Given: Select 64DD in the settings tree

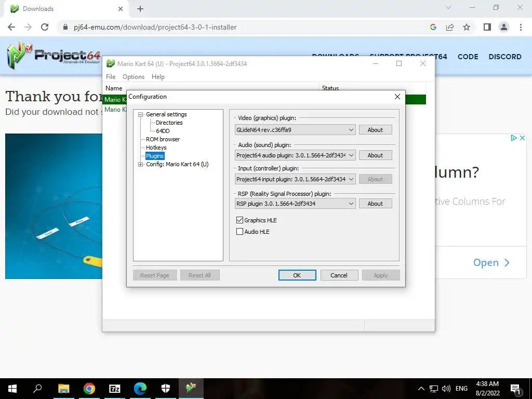Looking at the screenshot, I should (163, 131).
